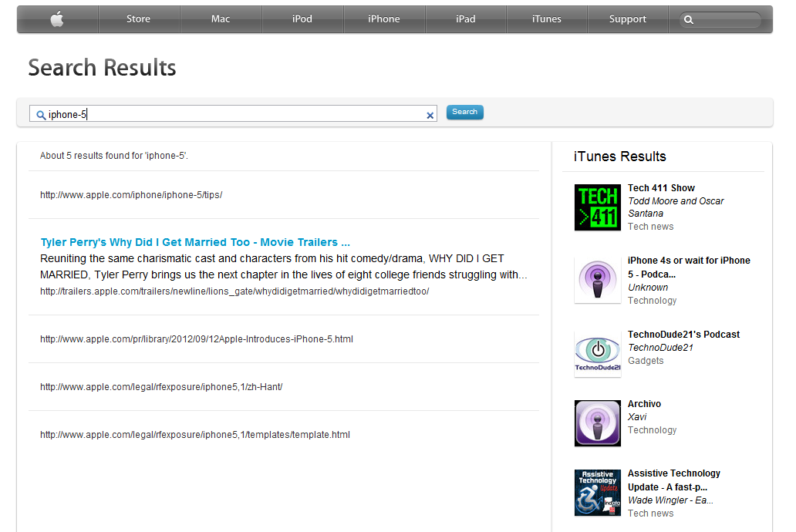
Task: Clear the search field with the X icon
Action: (x=430, y=115)
